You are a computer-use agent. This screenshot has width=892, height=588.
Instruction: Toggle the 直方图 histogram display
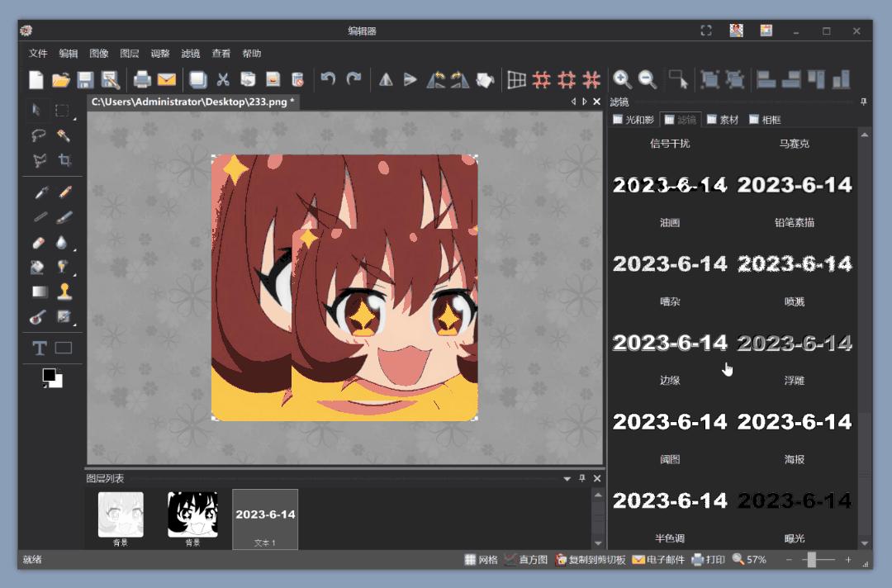coord(526,560)
